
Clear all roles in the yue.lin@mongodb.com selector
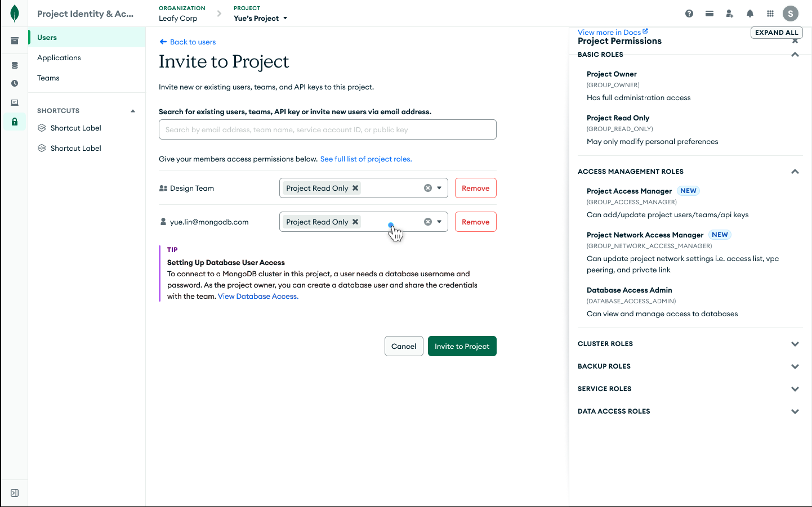pos(428,222)
